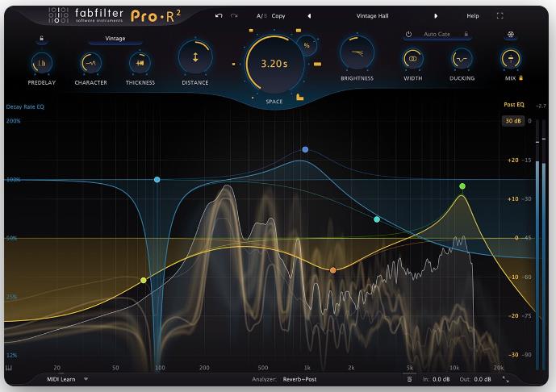The image size is (556, 392).
Task: Open the Help menu
Action: point(473,16)
